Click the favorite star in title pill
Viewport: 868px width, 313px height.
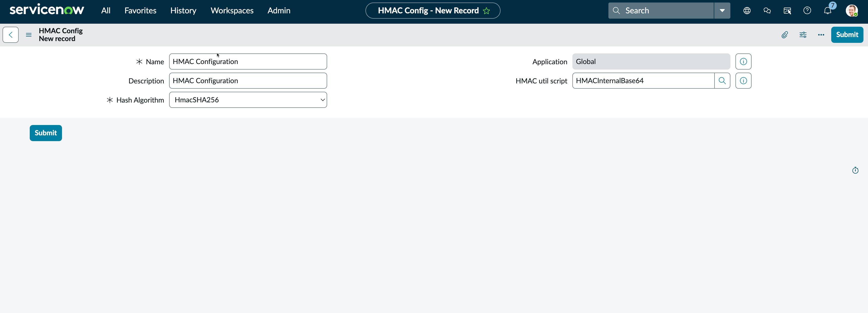tap(486, 11)
